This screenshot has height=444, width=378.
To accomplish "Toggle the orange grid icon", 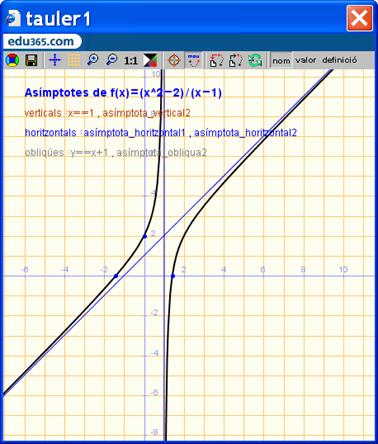I will pyautogui.click(x=74, y=60).
